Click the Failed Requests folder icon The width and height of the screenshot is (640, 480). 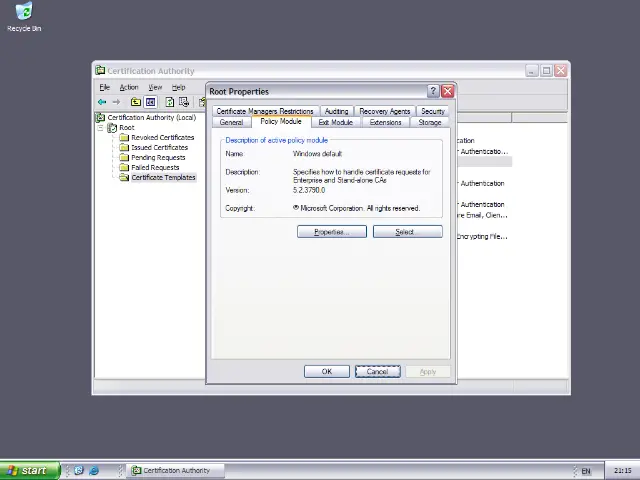pyautogui.click(x=124, y=167)
